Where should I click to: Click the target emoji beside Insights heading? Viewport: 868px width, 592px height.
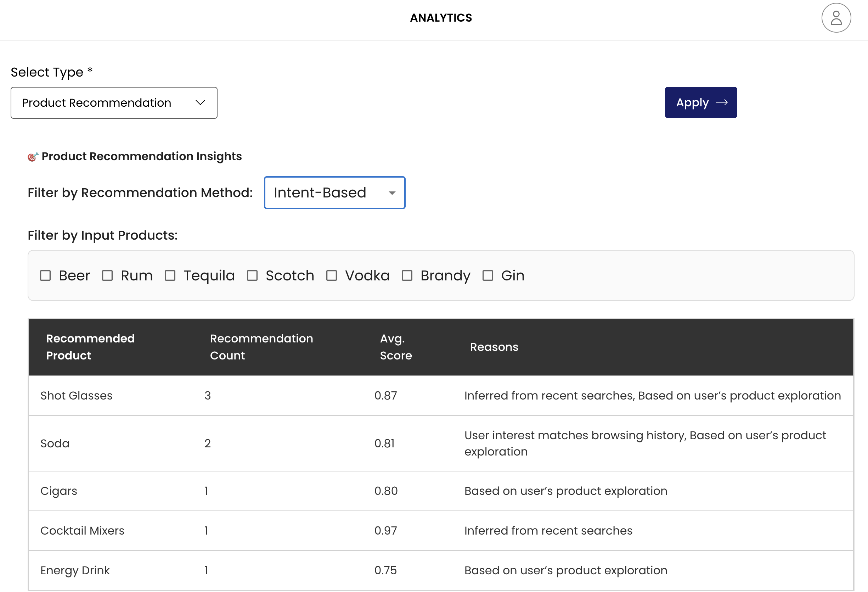point(33,157)
